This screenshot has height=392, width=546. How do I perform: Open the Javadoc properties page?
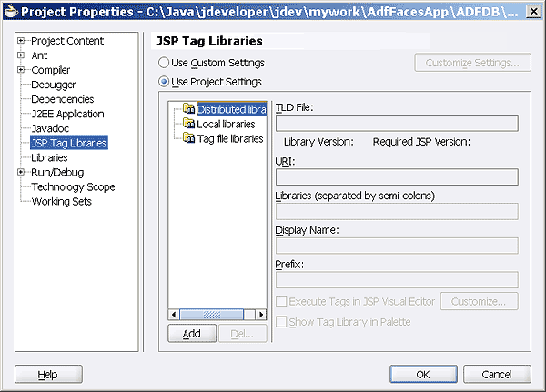[50, 129]
